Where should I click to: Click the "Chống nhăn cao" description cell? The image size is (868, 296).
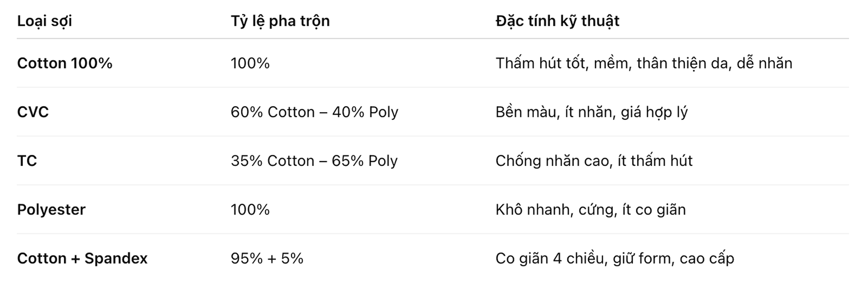(x=594, y=161)
